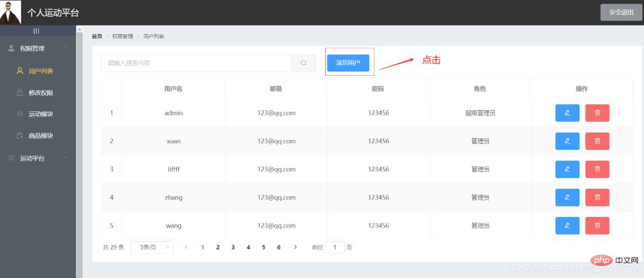Click the edit icon for admin row
The width and height of the screenshot is (644, 278).
pos(567,113)
